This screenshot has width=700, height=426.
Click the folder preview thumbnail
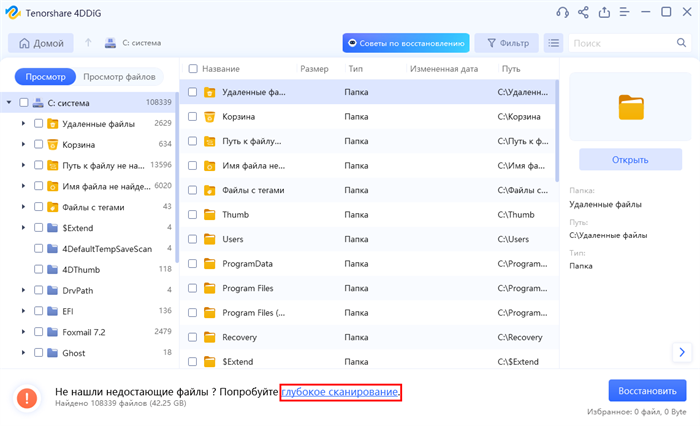631,108
